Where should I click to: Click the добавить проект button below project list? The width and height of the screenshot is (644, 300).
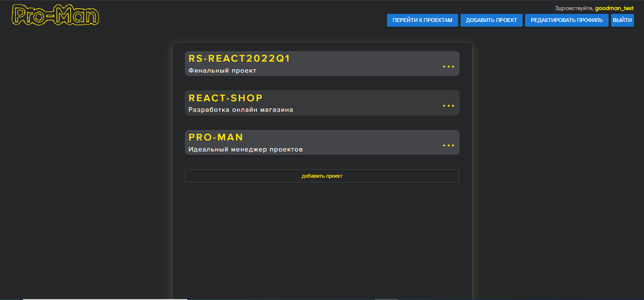click(322, 175)
